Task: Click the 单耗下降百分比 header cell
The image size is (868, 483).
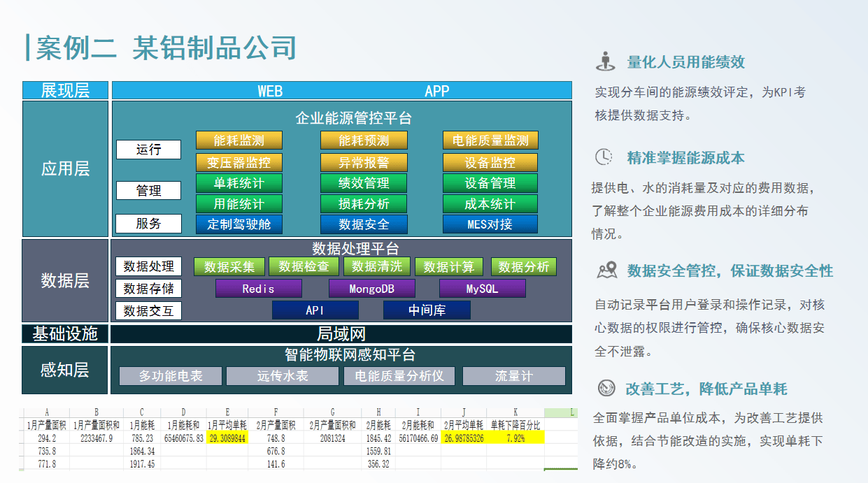Action: (515, 425)
